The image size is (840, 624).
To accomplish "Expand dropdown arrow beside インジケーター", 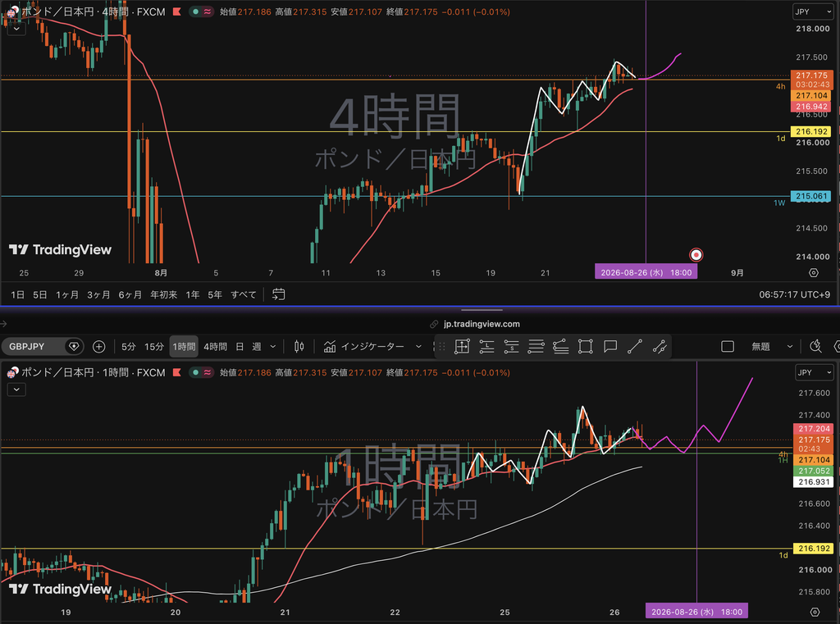I will pos(418,347).
